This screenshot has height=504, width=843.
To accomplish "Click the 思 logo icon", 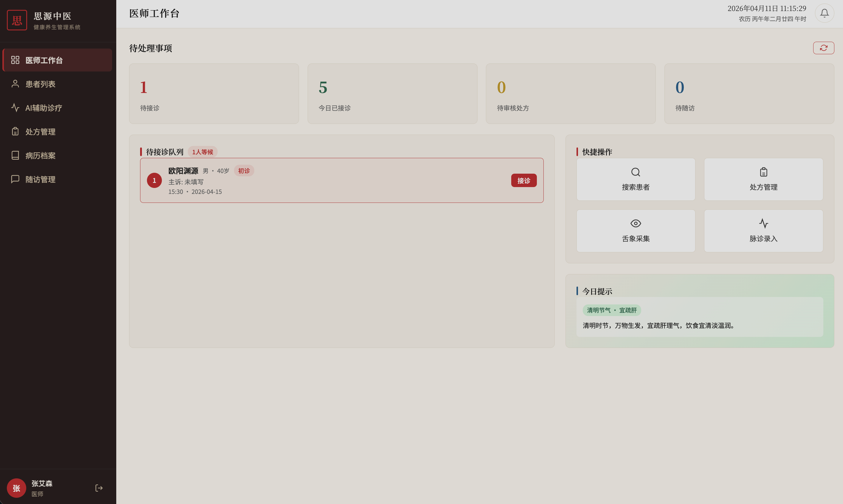I will tap(17, 20).
